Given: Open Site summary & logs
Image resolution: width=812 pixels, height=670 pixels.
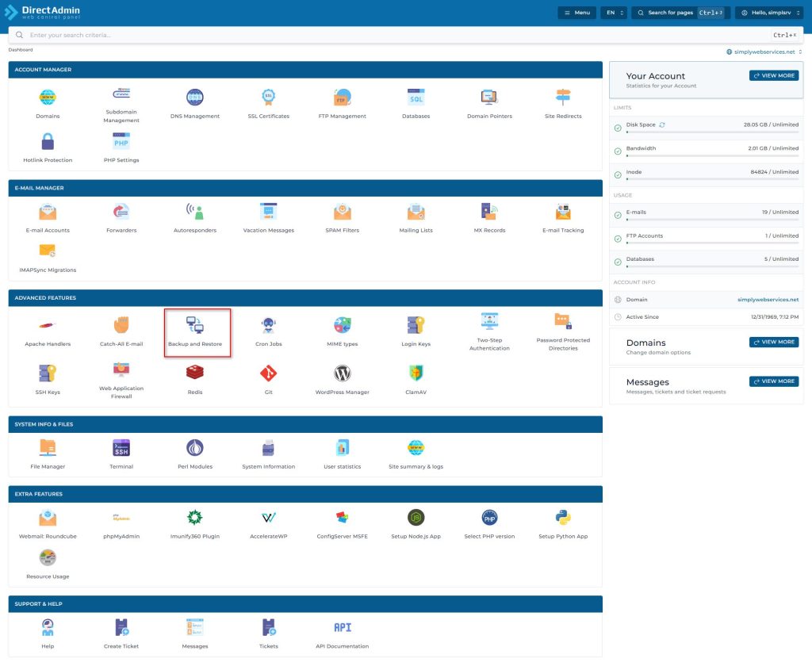Looking at the screenshot, I should [416, 454].
